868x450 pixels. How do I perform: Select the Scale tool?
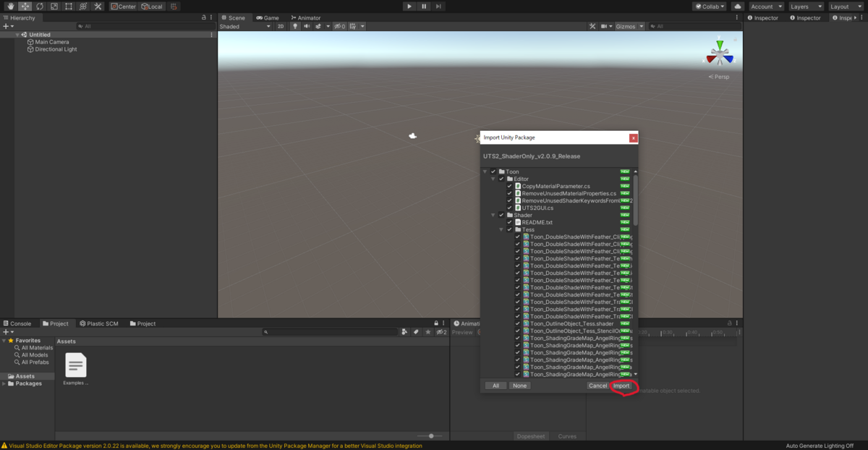pyautogui.click(x=54, y=7)
